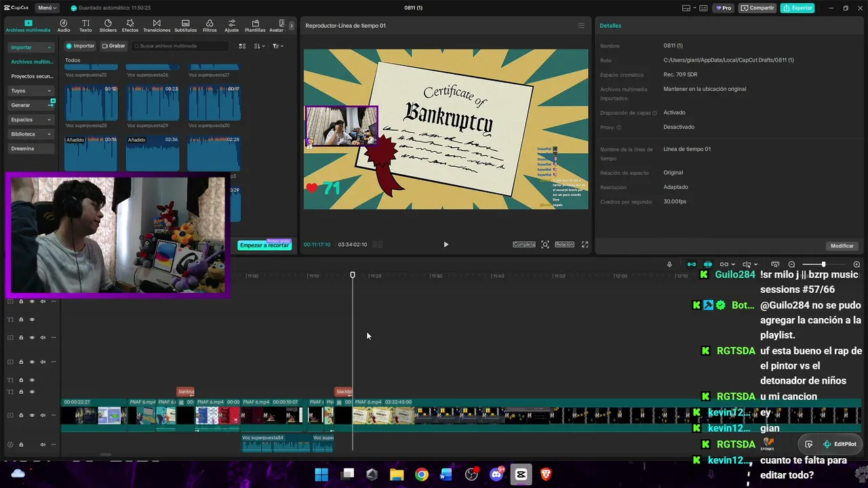Expand the Espacios section

click(31, 119)
